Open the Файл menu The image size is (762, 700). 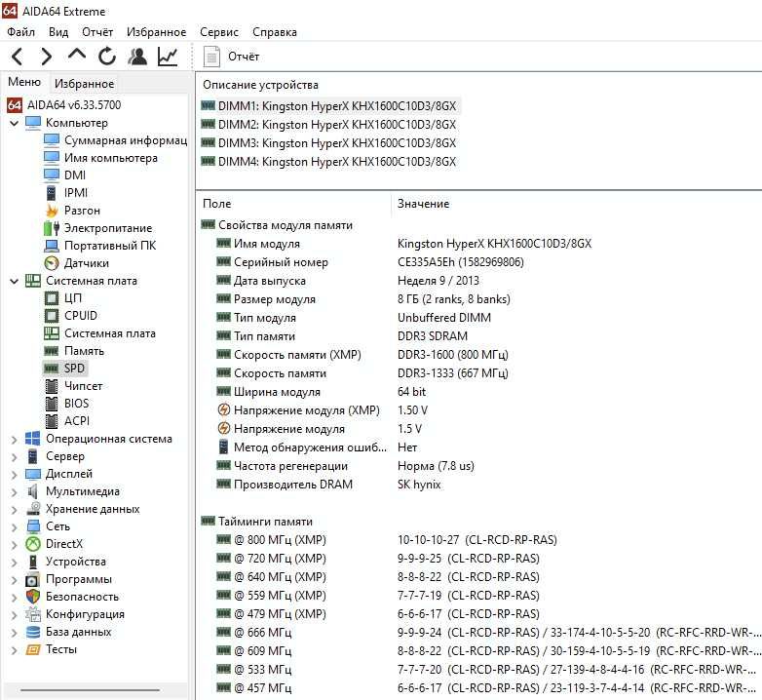coord(20,32)
